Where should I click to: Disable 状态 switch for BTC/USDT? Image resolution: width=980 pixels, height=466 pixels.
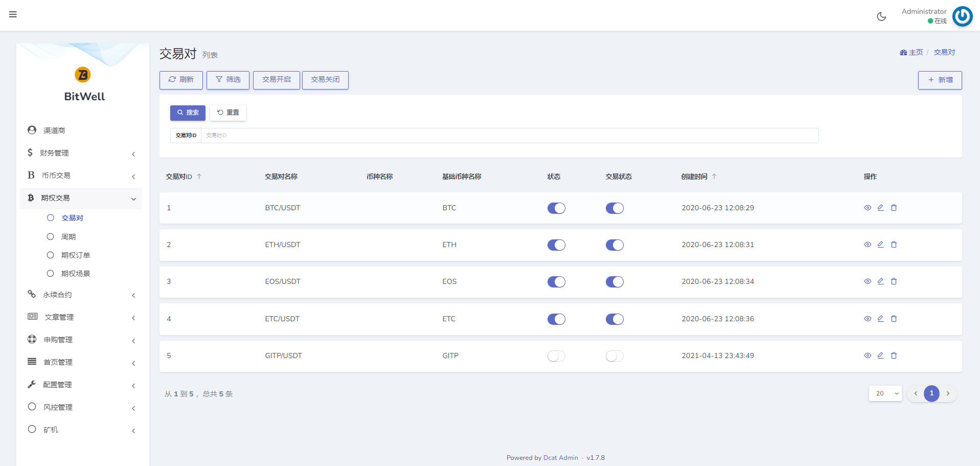click(556, 208)
